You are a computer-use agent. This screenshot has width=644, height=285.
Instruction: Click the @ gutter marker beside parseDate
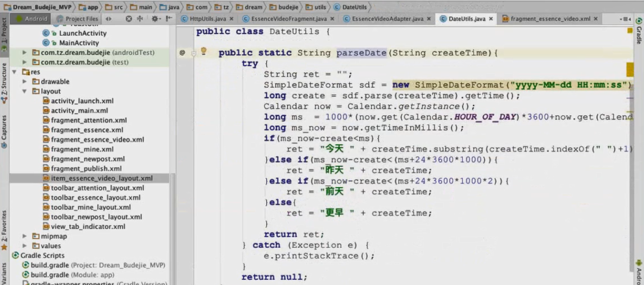coord(182,52)
